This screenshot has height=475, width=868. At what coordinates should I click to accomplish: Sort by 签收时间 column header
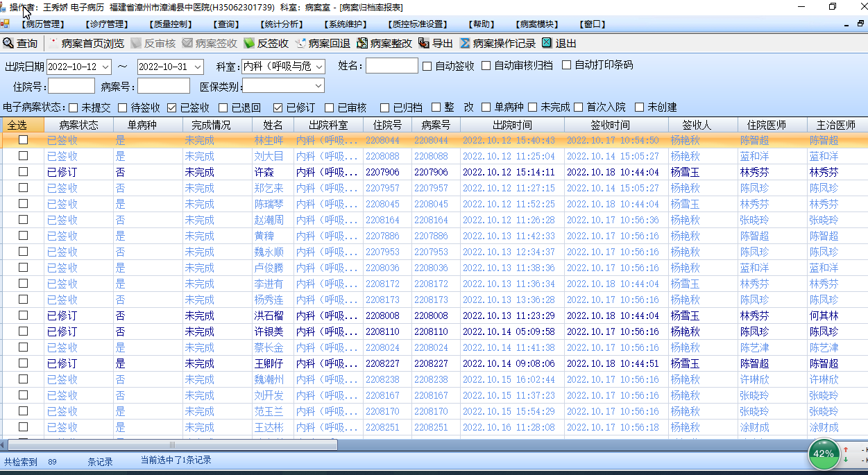[x=616, y=126]
